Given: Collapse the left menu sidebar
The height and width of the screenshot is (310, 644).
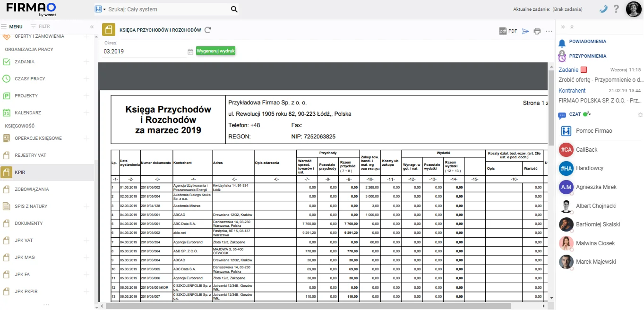Looking at the screenshot, I should 92,27.
